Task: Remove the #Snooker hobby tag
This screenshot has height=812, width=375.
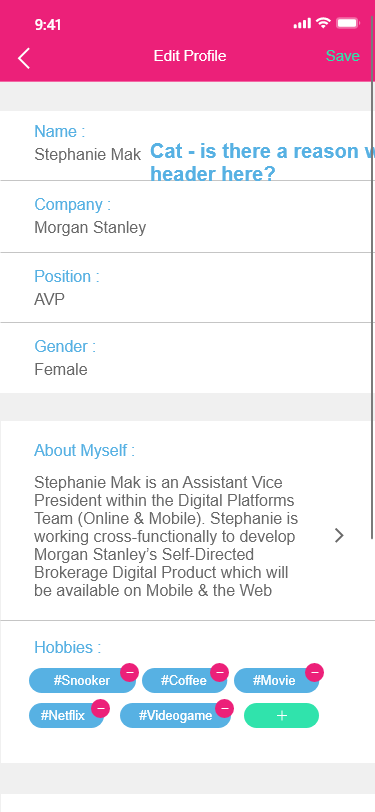Action: pos(129,673)
